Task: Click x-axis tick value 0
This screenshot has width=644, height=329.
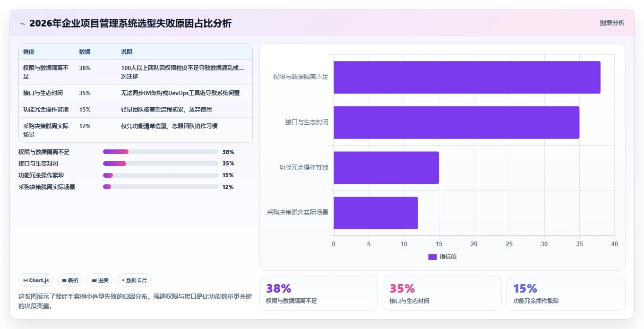Action: coord(334,244)
